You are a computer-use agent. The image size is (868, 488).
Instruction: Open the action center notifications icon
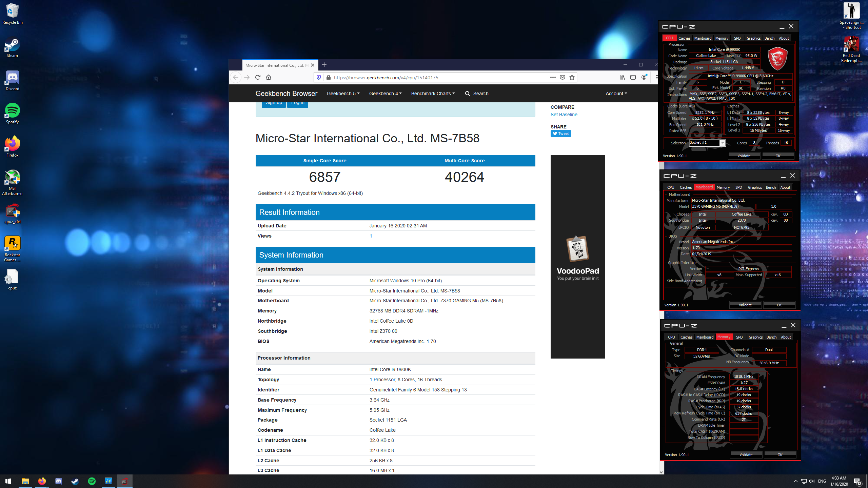(x=857, y=481)
